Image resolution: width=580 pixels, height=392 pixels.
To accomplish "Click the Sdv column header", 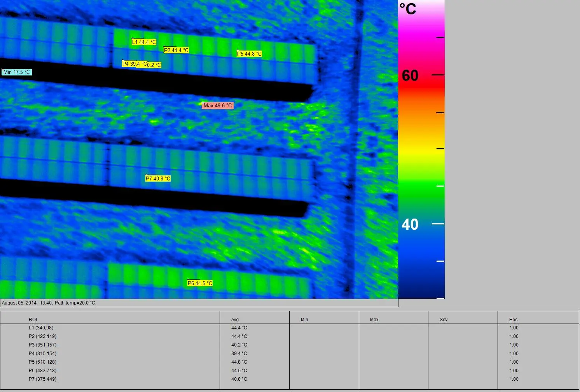I will [444, 320].
